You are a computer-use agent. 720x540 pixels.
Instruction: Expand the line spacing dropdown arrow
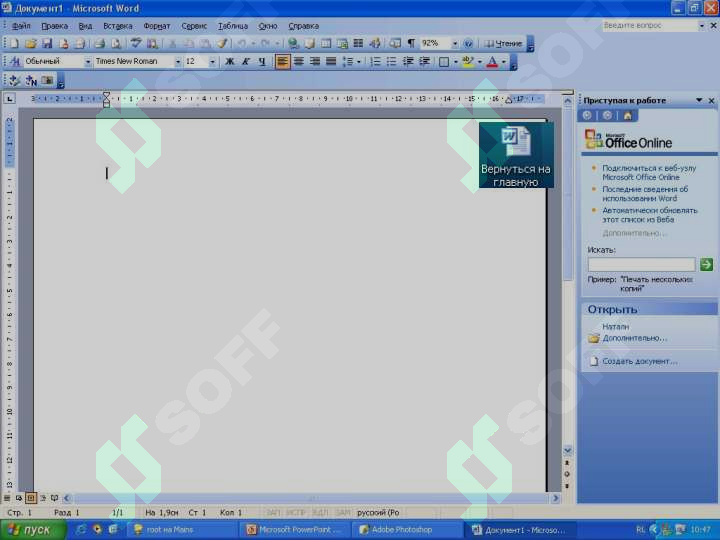pyautogui.click(x=359, y=62)
